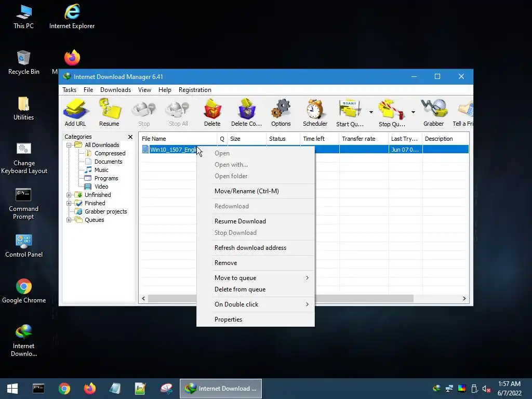This screenshot has width=532, height=399.
Task: Open Internet Explorer desktop icon
Action: pyautogui.click(x=72, y=17)
